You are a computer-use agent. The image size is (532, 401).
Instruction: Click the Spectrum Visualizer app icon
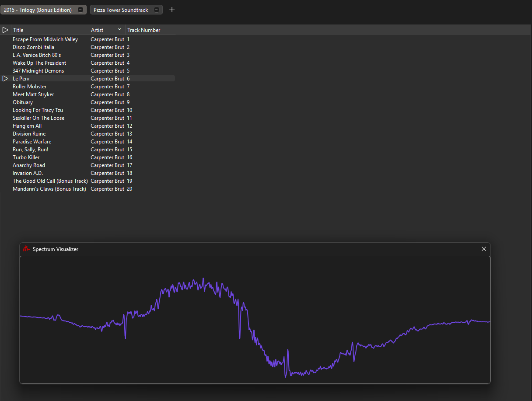(x=27, y=249)
